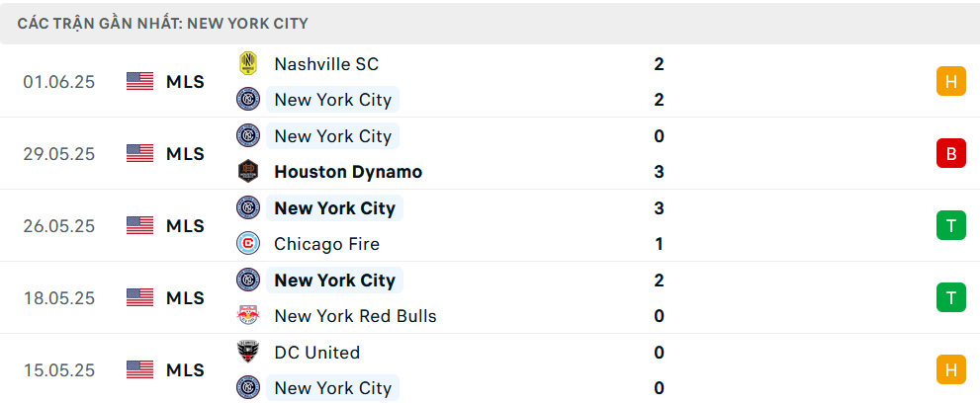980x403 pixels.
Task: Click MLS league label for 15.05.25 match
Action: point(185,370)
